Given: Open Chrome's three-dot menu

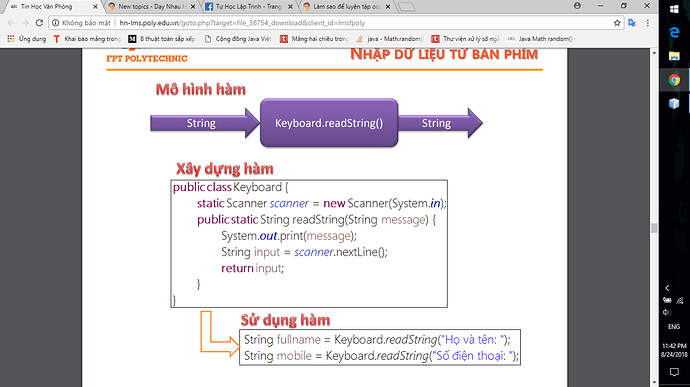Looking at the screenshot, I should point(648,23).
